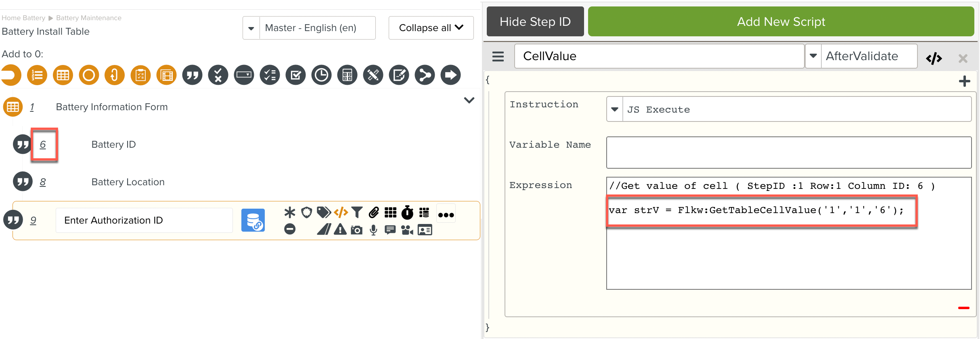Screen dimensions: 980x339
Task: Click the Battery Maintenance breadcrumb
Action: (x=88, y=18)
